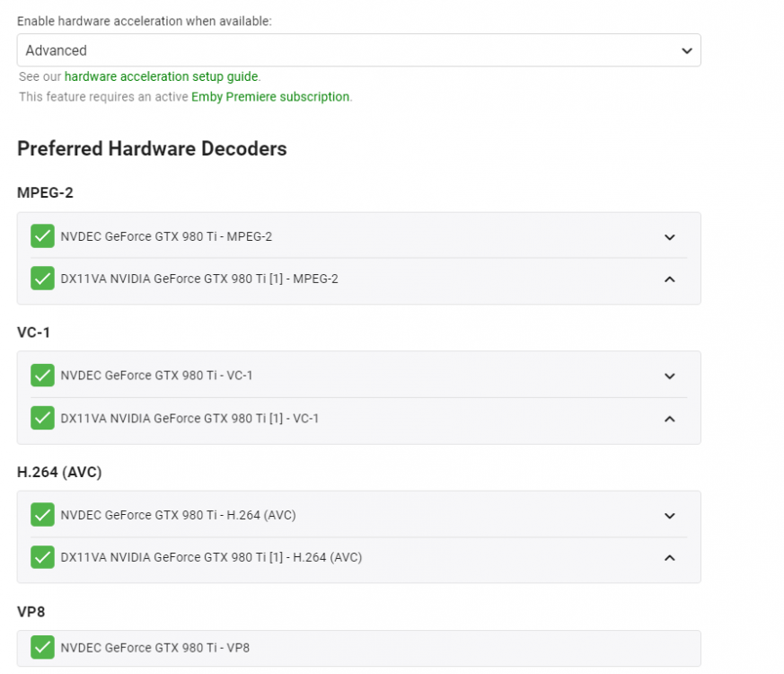Viewport: 784px width, 674px height.
Task: Uncheck NVDEC GeForce GTX 980 Ti VP8 decoder
Action: click(42, 647)
